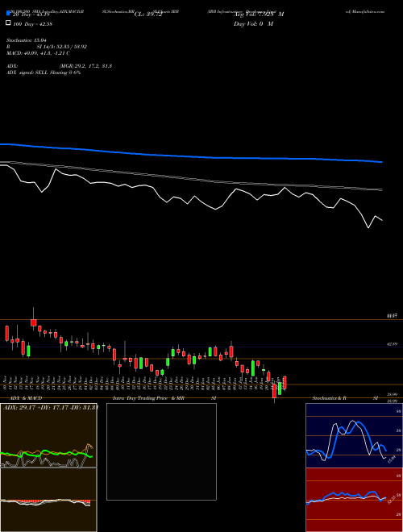Click the 'Stochastics: 15.04' reading
The height and width of the screenshot is (532, 403).
(x=26, y=40)
